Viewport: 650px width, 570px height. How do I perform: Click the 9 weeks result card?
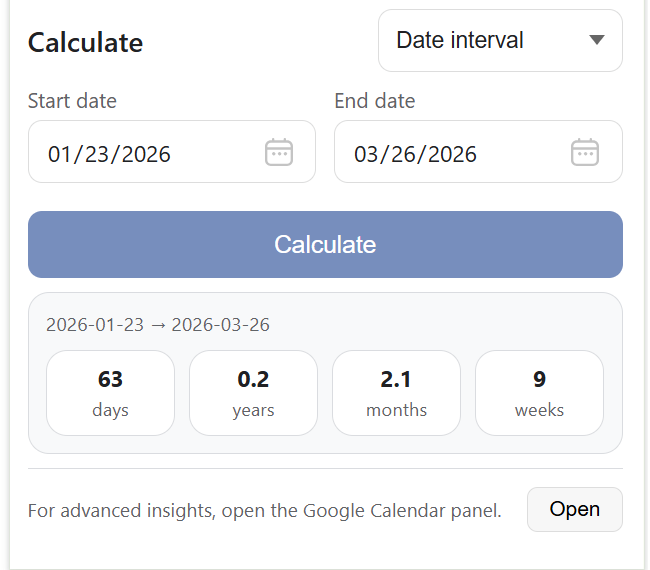539,393
